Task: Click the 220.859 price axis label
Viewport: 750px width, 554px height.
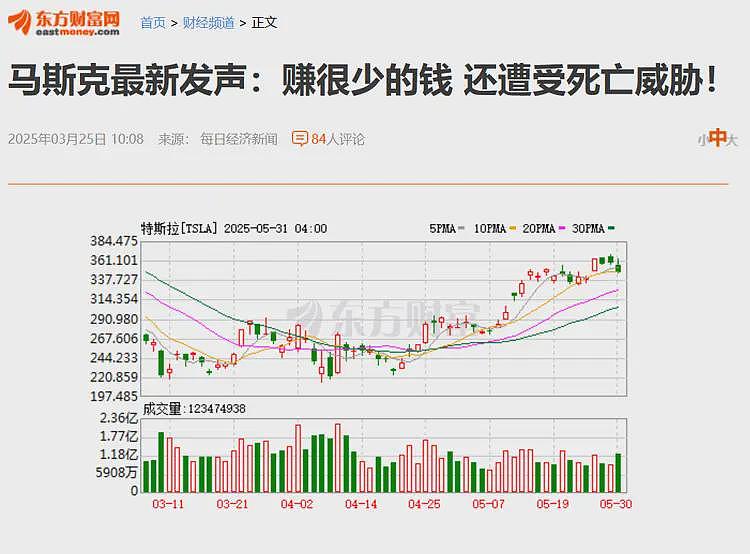Action: [x=114, y=377]
